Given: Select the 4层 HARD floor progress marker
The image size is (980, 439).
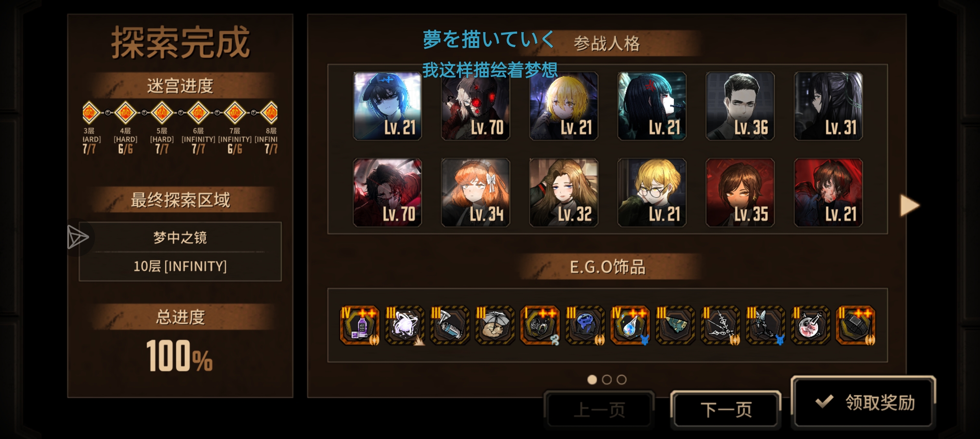Looking at the screenshot, I should (126, 113).
